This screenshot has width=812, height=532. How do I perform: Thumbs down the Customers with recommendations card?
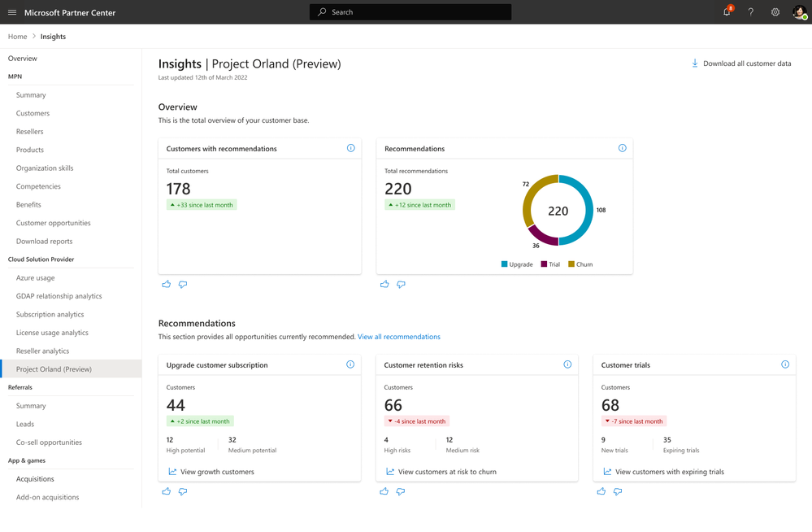point(183,284)
